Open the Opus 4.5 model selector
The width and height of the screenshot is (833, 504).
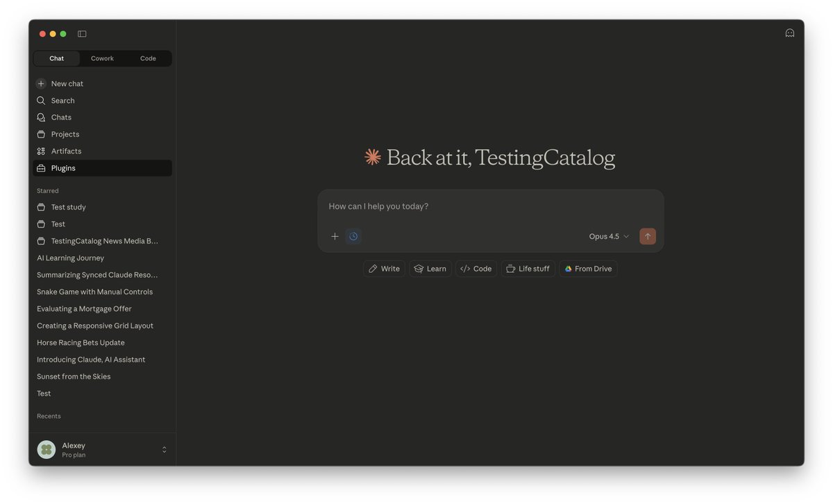[609, 236]
